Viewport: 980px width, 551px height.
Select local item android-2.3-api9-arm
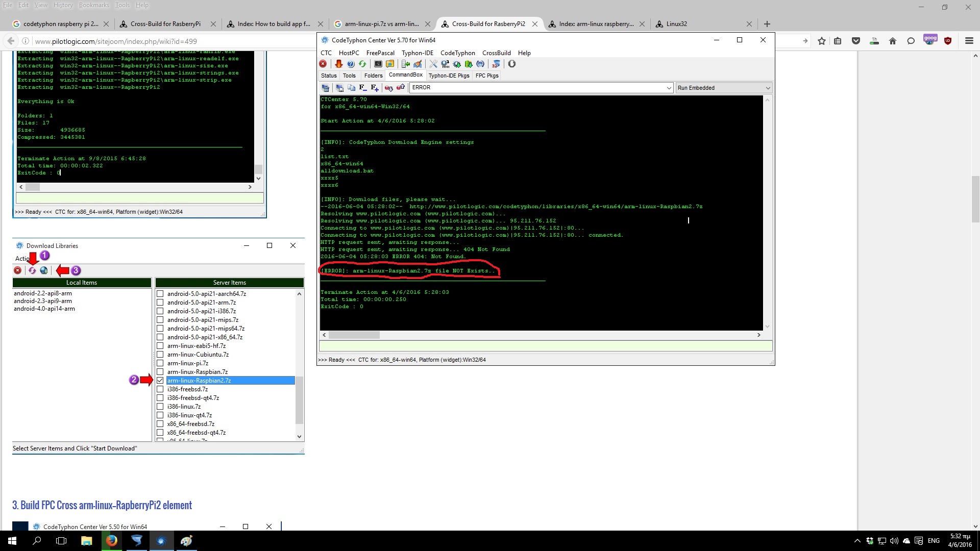43,301
